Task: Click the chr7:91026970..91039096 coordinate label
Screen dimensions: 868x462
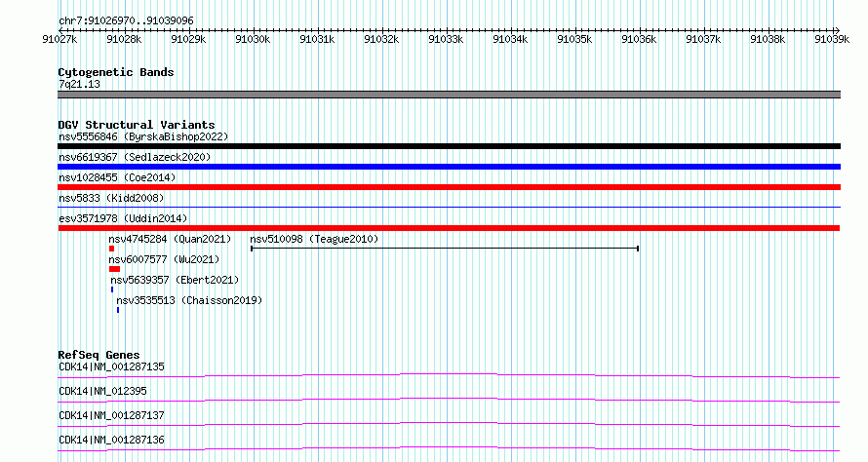Action: pyautogui.click(x=126, y=21)
